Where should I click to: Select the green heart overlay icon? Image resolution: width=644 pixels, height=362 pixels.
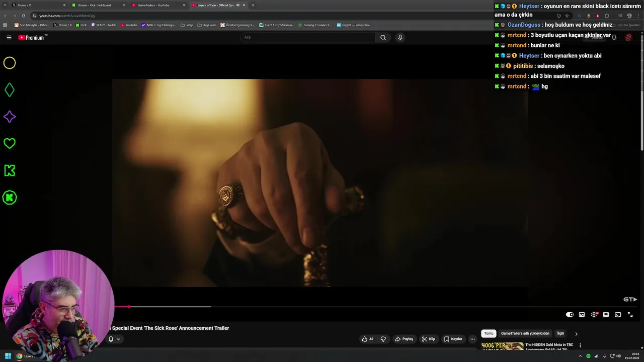point(10,143)
